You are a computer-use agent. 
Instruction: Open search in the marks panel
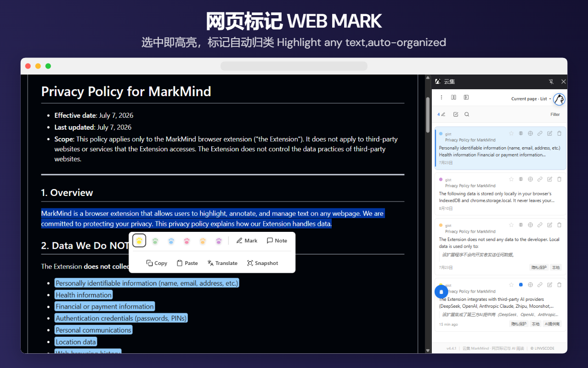coord(467,115)
